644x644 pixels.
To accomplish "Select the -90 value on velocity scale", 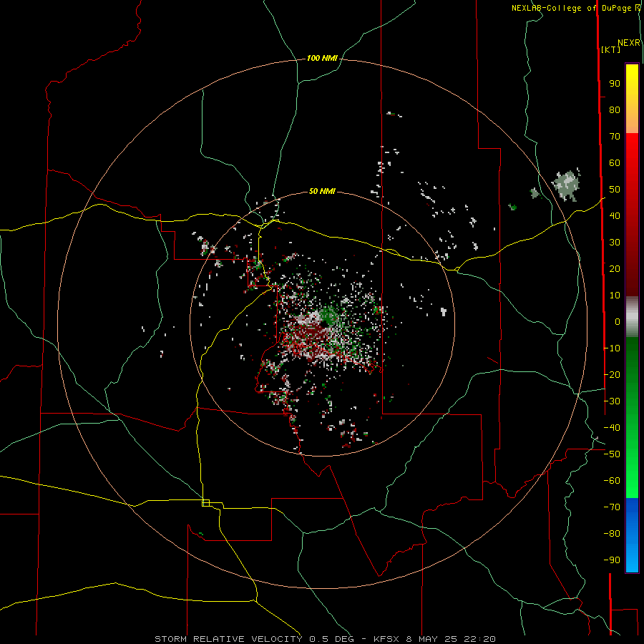I will (x=612, y=560).
